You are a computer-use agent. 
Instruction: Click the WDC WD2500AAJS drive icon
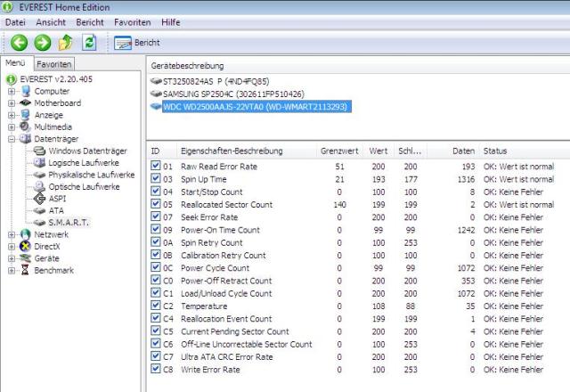(156, 107)
